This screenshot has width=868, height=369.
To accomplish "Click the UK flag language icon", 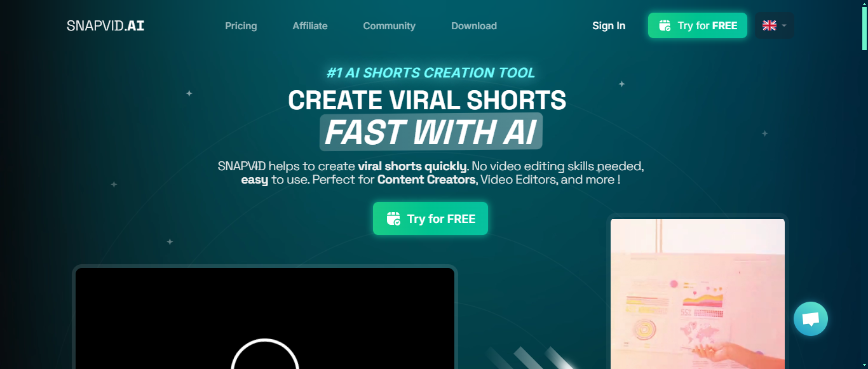I will point(770,26).
